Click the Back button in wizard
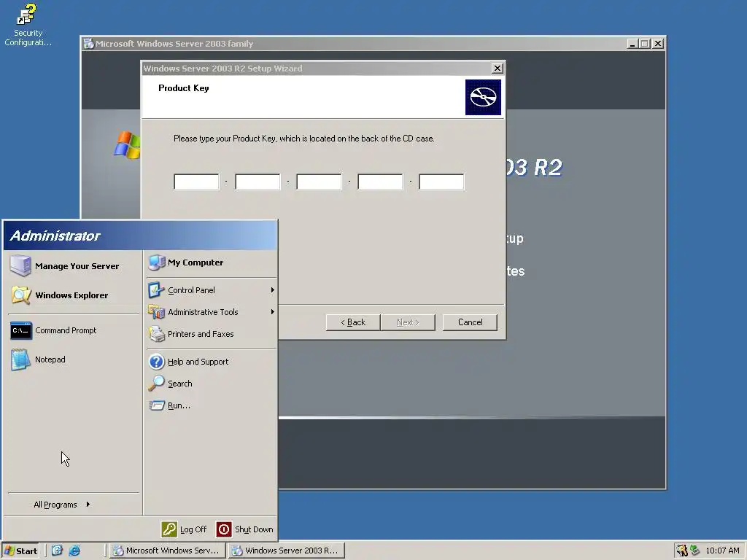The image size is (747, 560). [x=353, y=322]
